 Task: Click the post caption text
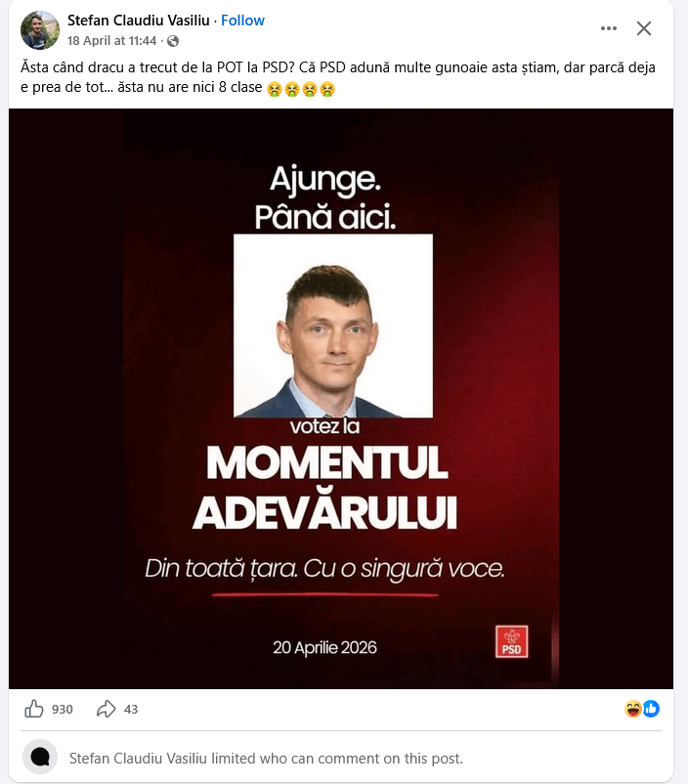338,77
